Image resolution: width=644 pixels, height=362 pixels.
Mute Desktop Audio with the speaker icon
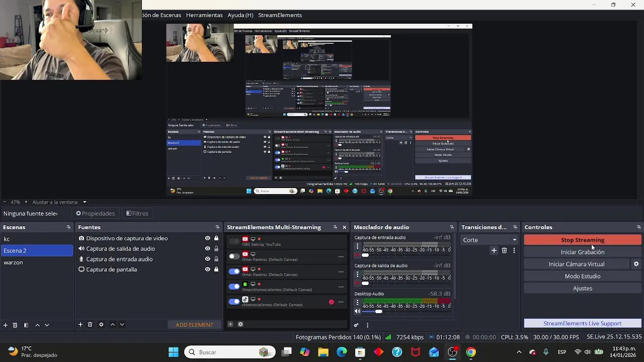[358, 311]
